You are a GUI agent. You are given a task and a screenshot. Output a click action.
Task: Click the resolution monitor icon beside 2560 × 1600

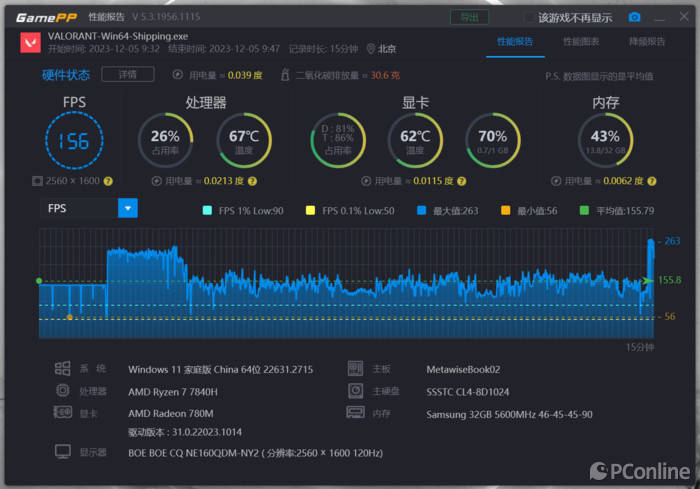[x=37, y=181]
